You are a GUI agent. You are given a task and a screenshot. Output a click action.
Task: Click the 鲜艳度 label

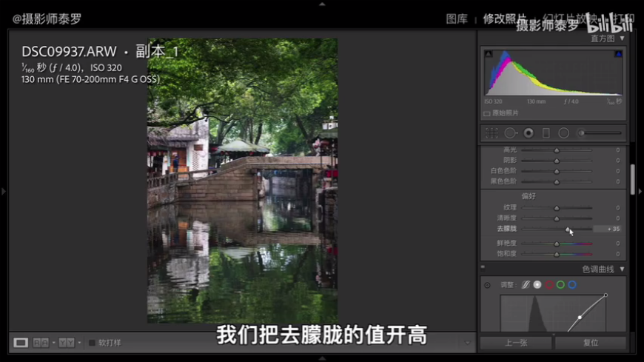pyautogui.click(x=507, y=244)
